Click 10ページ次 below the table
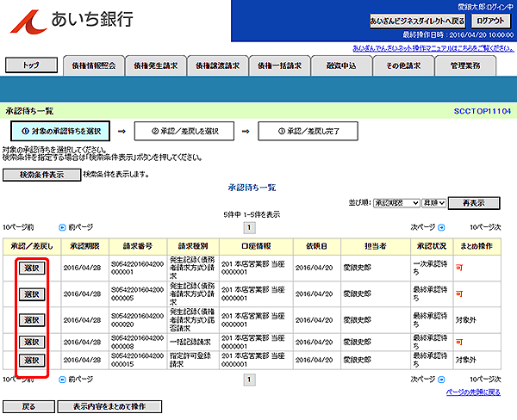This screenshot has height=420, width=517. tap(485, 380)
